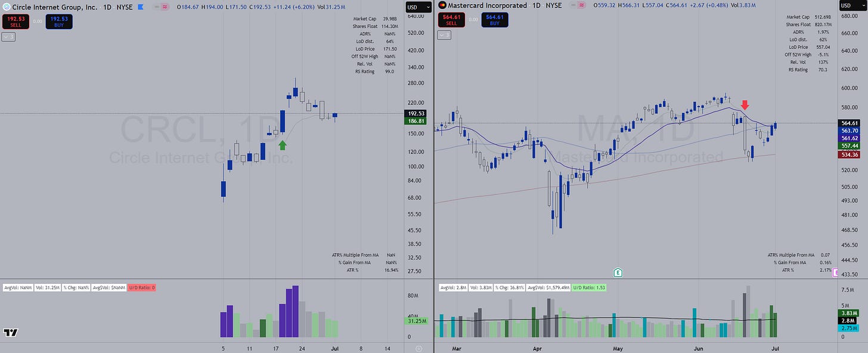Click the 557.44 green price label on the Mastercard axis
This screenshot has width=868, height=353.
coord(850,146)
